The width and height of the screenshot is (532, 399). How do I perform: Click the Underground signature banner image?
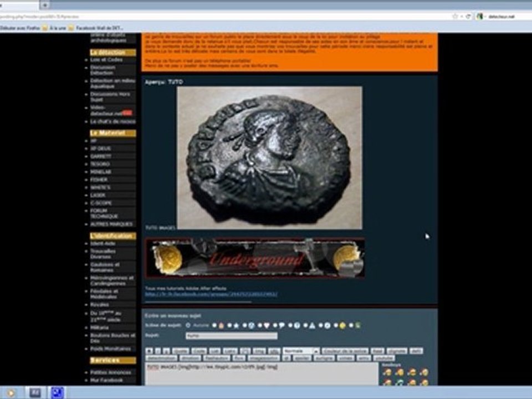pos(255,258)
